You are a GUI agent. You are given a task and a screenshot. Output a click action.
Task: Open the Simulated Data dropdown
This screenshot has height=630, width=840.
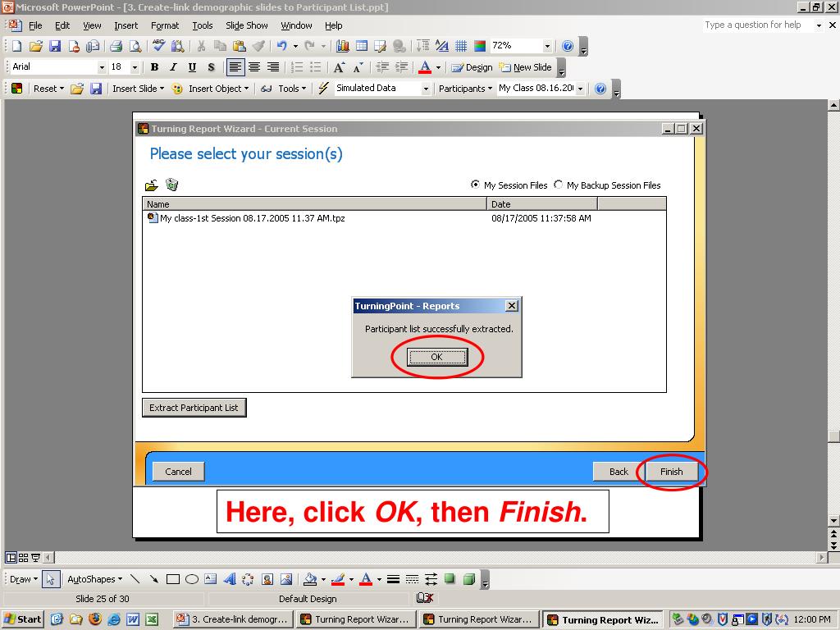[x=426, y=89]
